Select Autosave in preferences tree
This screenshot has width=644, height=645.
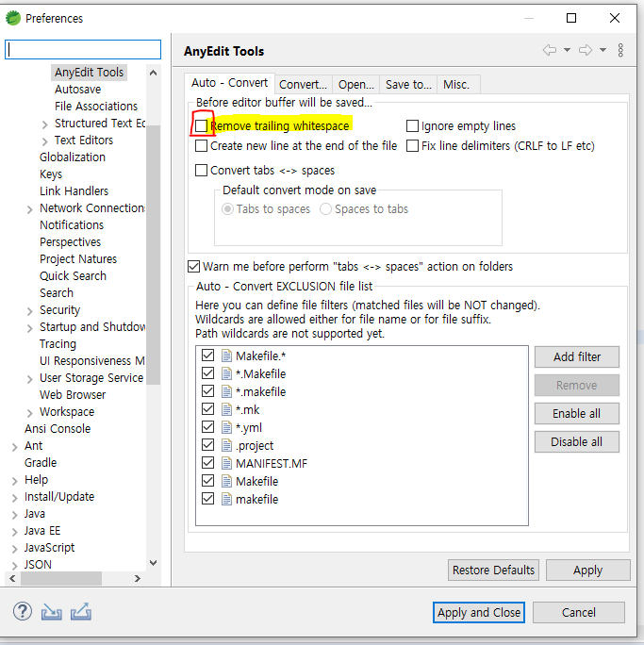(x=77, y=90)
